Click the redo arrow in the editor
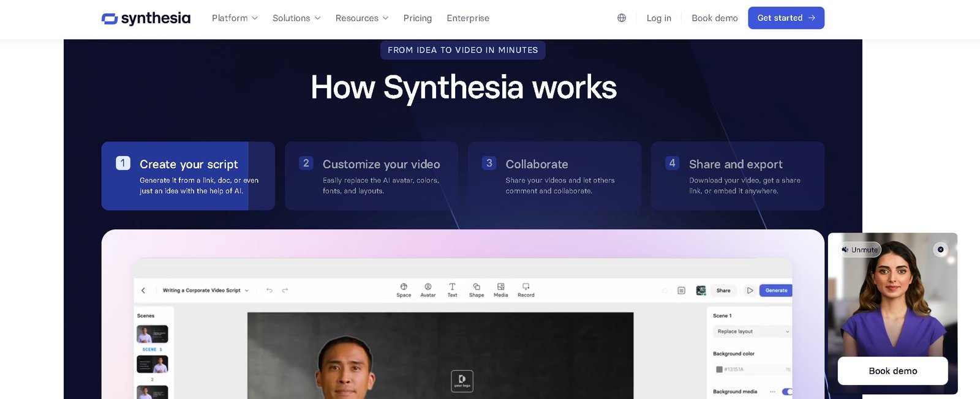 (285, 290)
